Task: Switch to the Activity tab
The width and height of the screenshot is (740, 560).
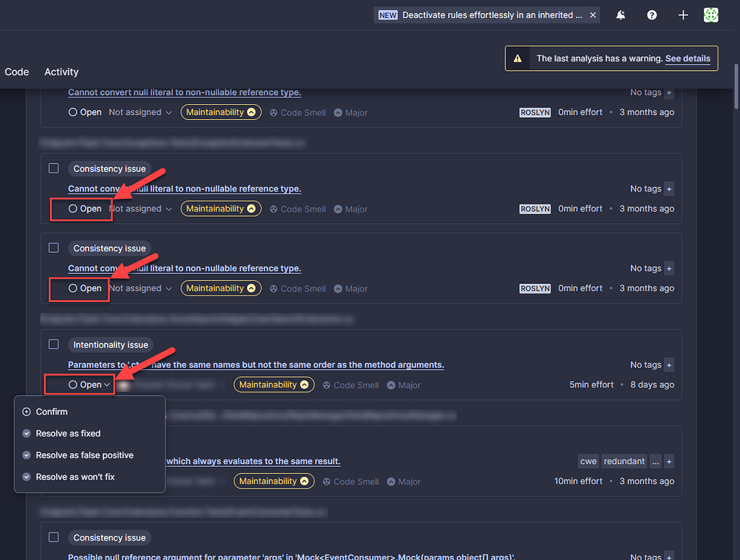Action: tap(61, 72)
